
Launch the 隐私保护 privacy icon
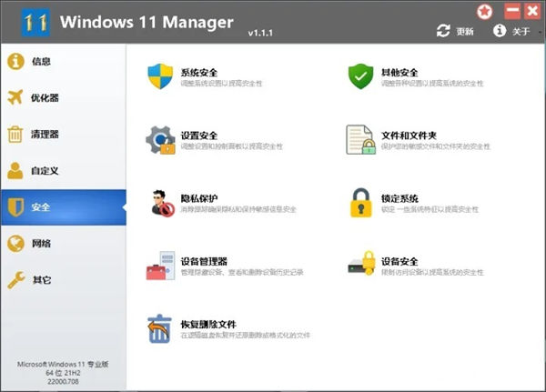pos(160,203)
